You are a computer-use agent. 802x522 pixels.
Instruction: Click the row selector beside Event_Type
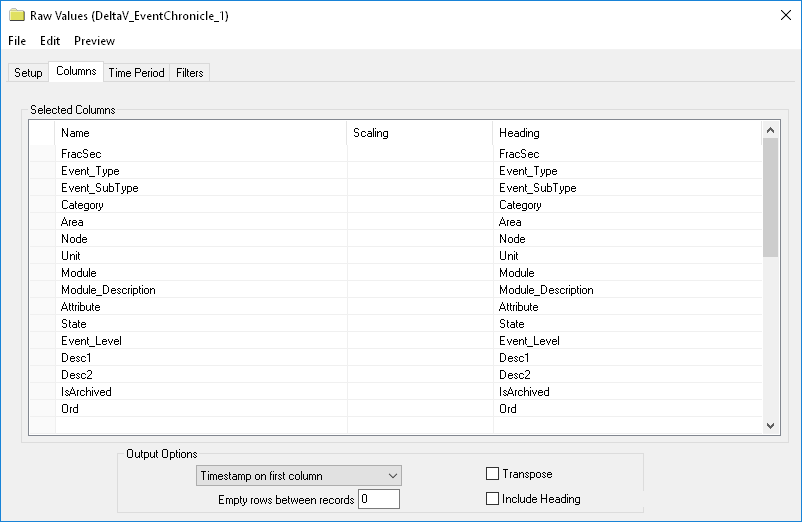(42, 171)
